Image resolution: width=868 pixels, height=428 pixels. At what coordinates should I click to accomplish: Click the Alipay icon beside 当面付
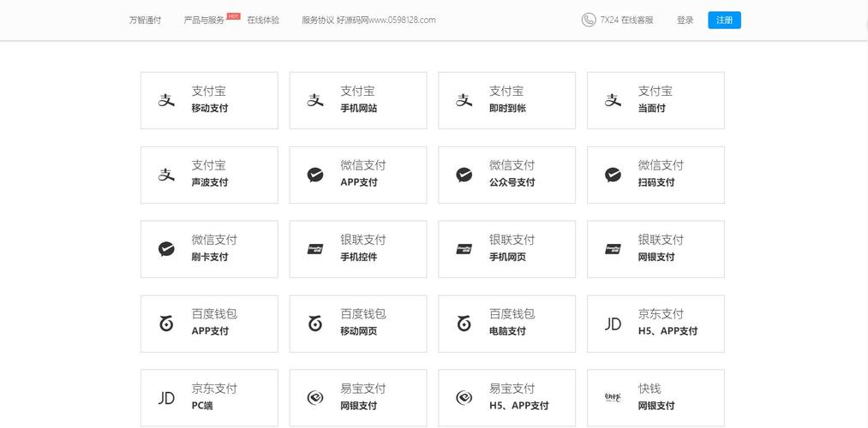pos(613,100)
